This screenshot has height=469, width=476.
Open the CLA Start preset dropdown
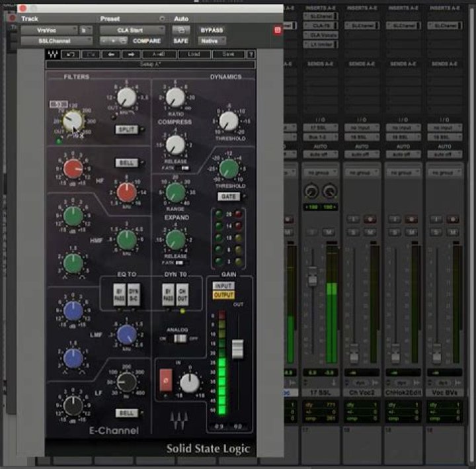coord(132,30)
